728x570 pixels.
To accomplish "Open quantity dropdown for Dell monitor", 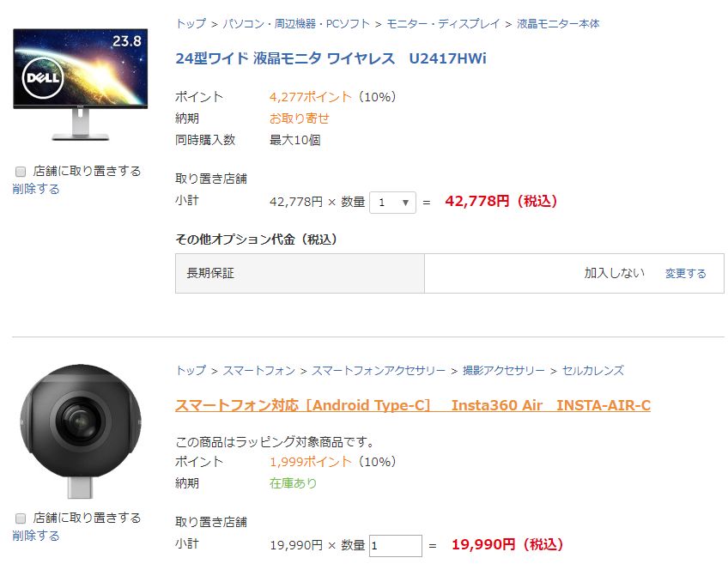I will pyautogui.click(x=392, y=203).
